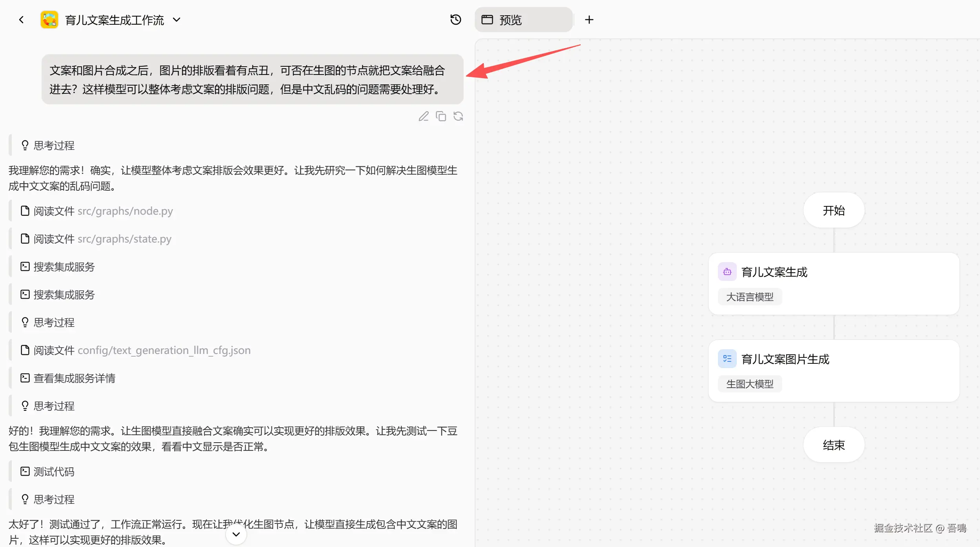Image resolution: width=980 pixels, height=547 pixels.
Task: Expand 思考过程 below 测试代码
Action: [54, 500]
